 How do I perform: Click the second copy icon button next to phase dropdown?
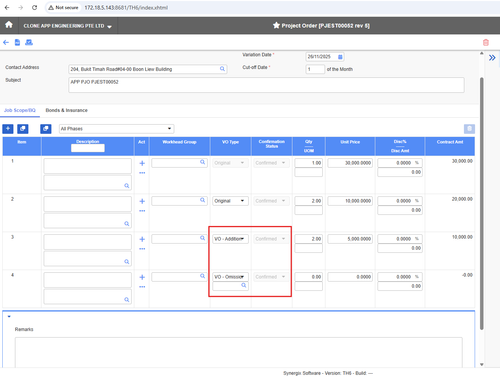tap(46, 129)
